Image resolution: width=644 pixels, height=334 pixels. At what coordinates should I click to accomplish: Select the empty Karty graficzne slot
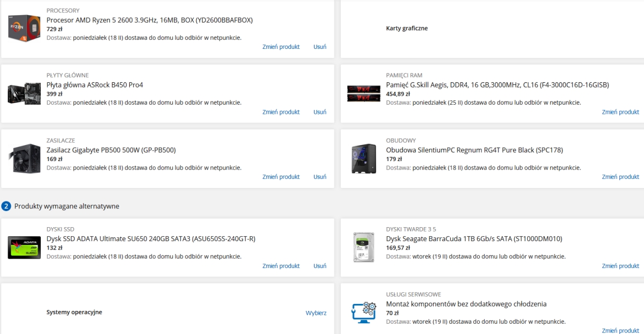click(x=407, y=28)
